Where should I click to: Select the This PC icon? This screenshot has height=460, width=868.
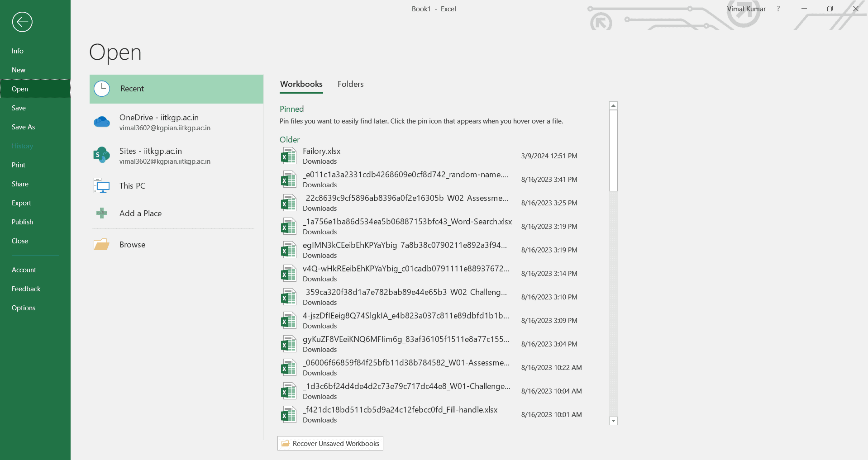click(x=102, y=185)
